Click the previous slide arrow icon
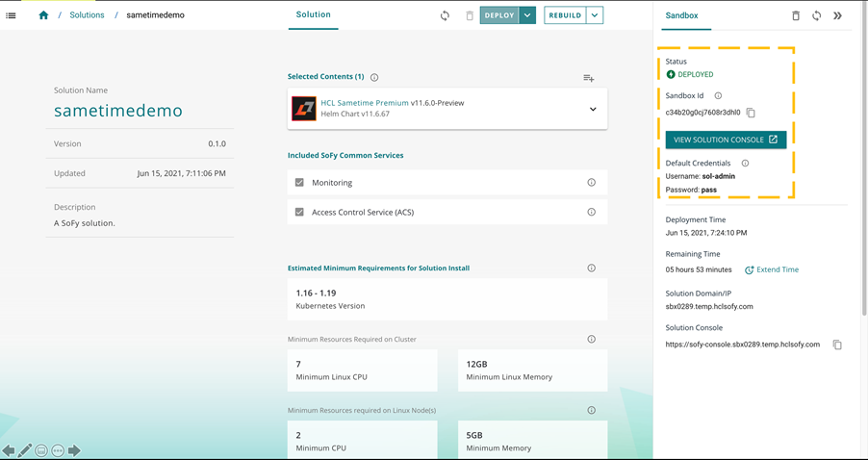 point(9,450)
